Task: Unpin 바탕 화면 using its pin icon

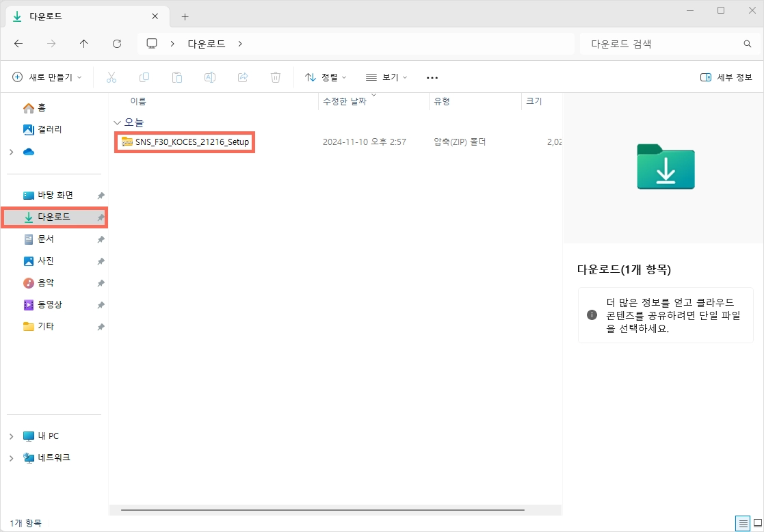Action: click(x=101, y=196)
